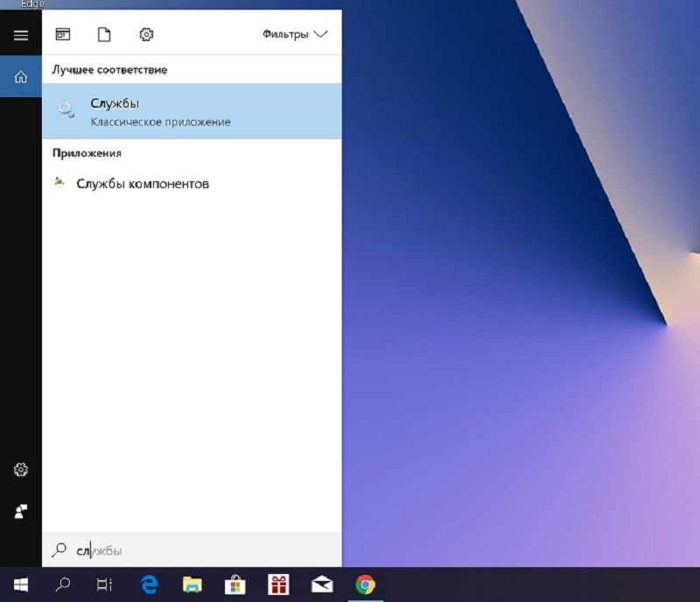
Task: Open the red gift app on taskbar
Action: click(x=278, y=584)
